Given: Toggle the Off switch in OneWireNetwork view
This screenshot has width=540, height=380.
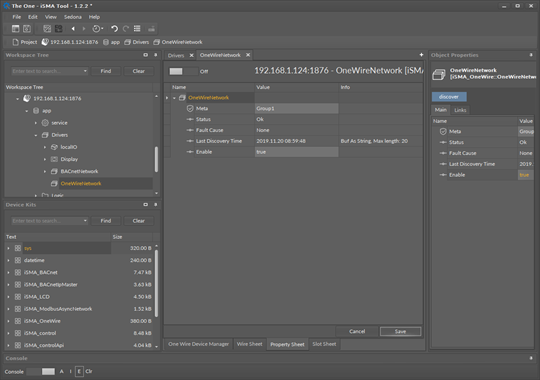Looking at the screenshot, I should pos(183,71).
